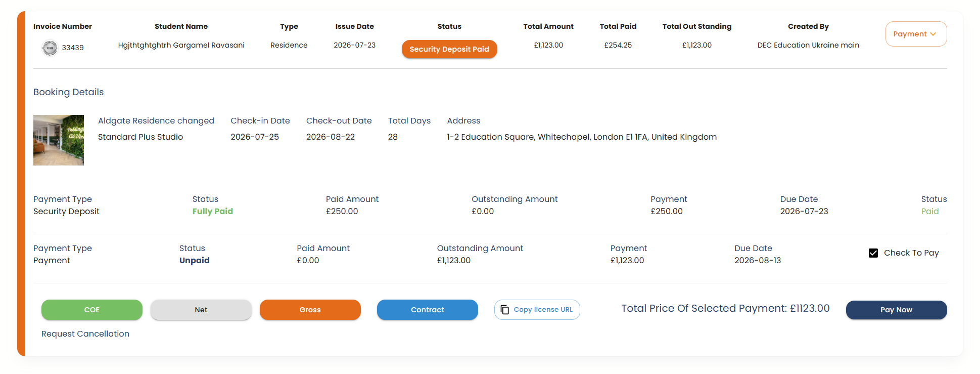Viewport: 980px width, 374px height.
Task: Click the Pay Now button
Action: 896,310
